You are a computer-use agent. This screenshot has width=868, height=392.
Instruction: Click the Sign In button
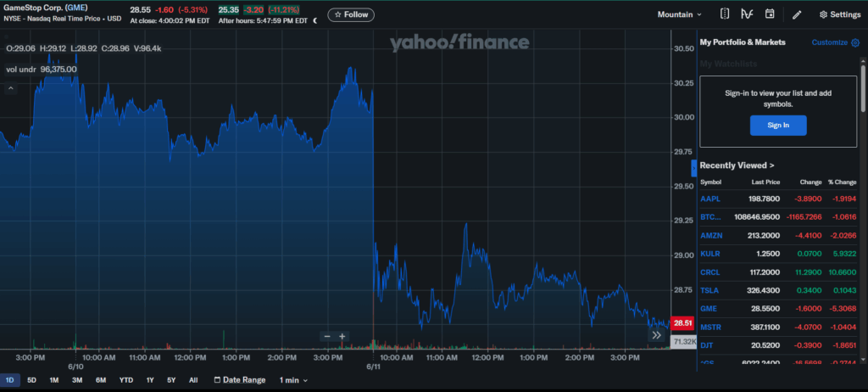pos(778,126)
